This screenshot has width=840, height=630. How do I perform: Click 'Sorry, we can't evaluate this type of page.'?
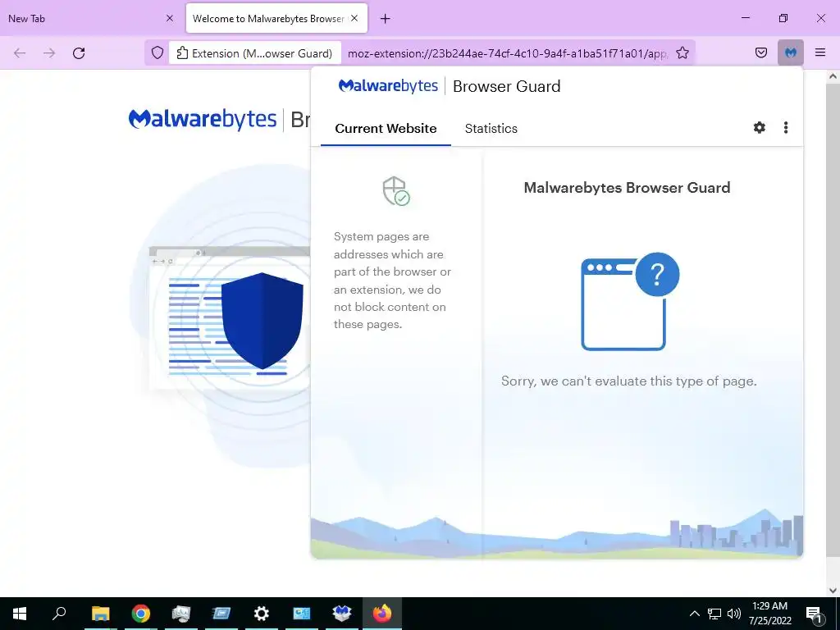pos(628,381)
